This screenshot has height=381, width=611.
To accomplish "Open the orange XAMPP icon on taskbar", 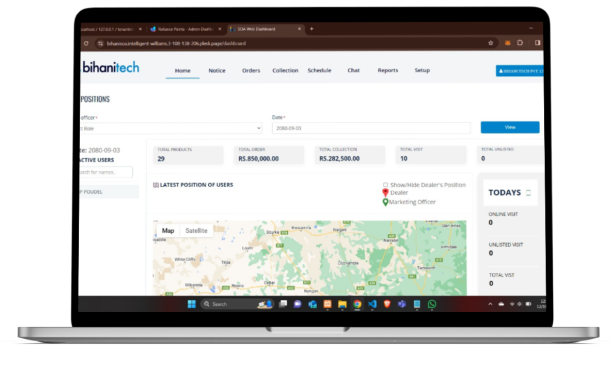I will tap(327, 304).
